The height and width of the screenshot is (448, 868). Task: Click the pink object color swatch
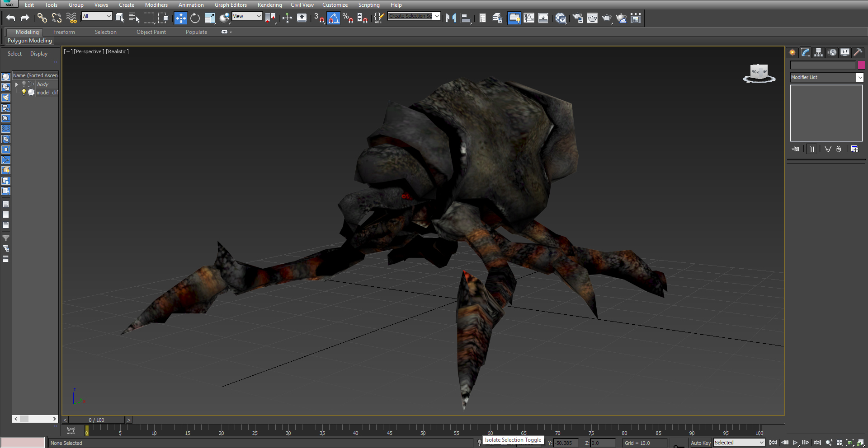click(x=861, y=65)
